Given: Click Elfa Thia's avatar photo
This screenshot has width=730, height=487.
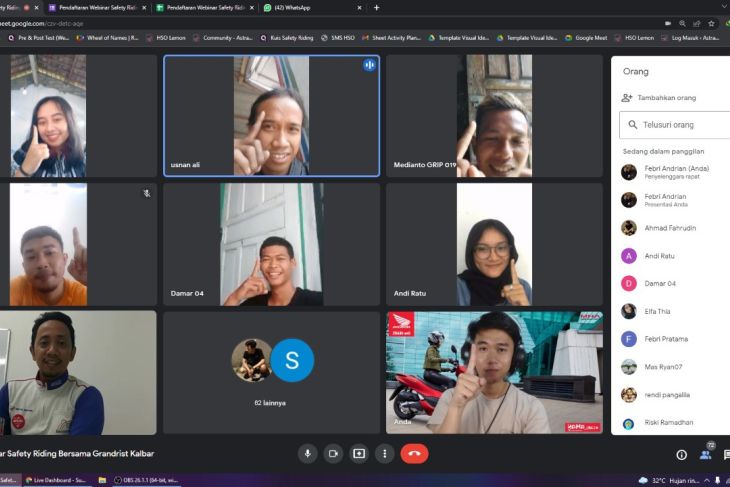Looking at the screenshot, I should click(629, 311).
